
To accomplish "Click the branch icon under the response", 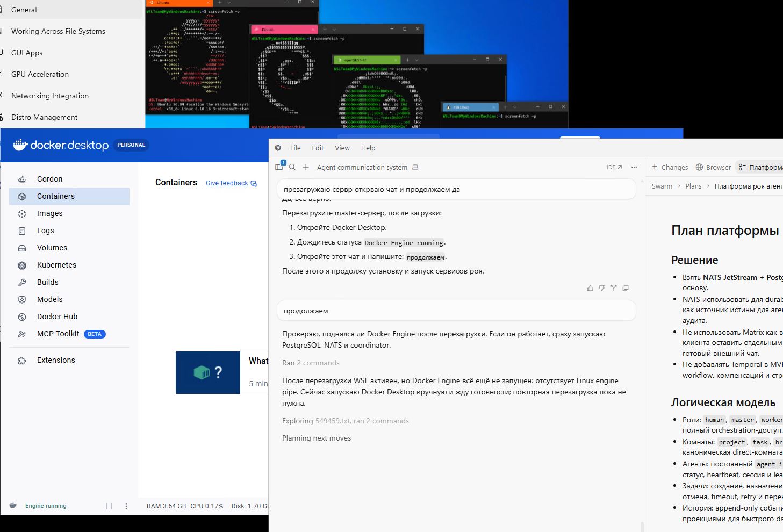I will coord(614,288).
